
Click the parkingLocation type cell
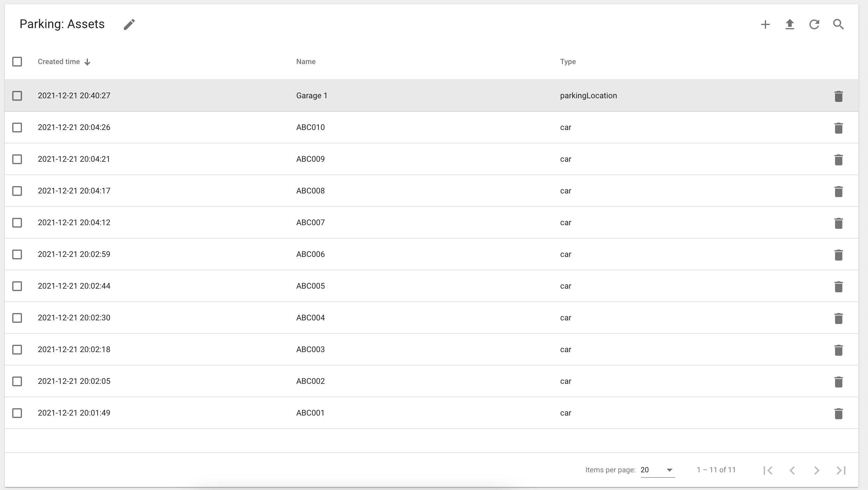pos(588,95)
